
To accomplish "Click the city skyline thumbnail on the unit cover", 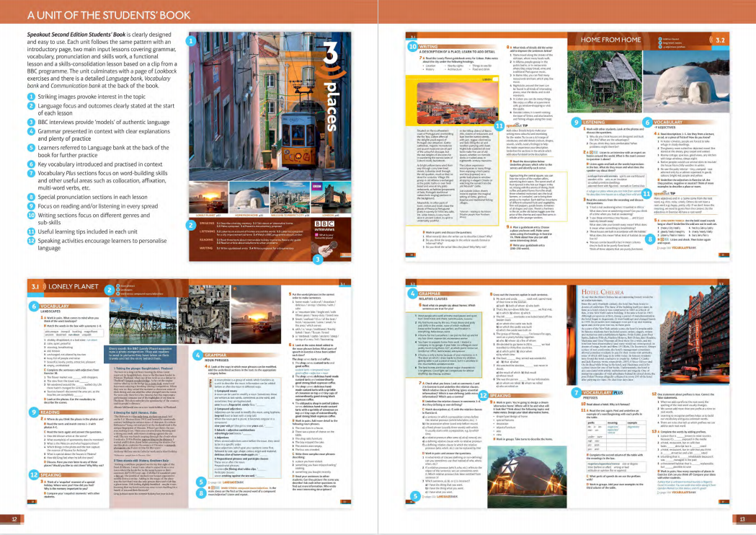I will [290, 198].
